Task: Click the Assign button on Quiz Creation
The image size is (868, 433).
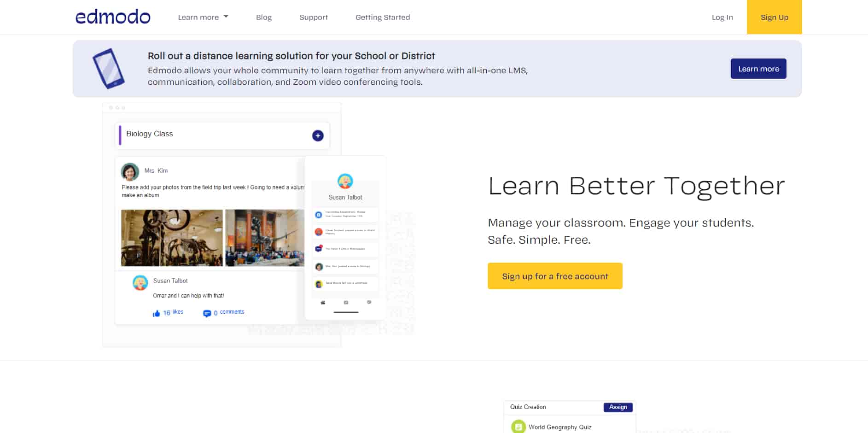Action: pyautogui.click(x=618, y=407)
